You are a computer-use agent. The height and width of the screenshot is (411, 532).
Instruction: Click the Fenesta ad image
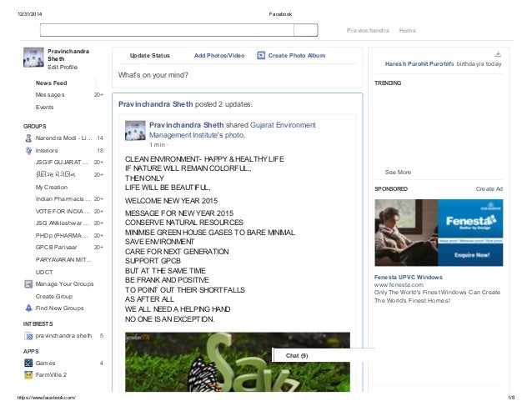(439, 233)
